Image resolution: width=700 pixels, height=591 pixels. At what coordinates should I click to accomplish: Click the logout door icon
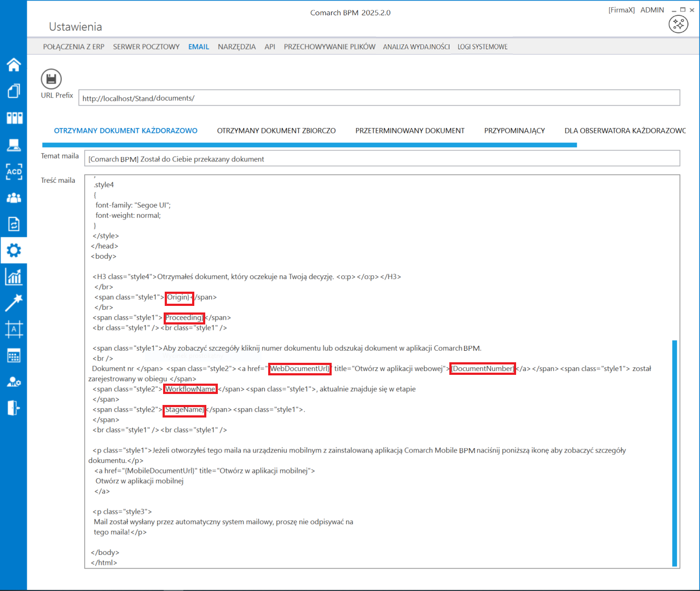coord(14,408)
